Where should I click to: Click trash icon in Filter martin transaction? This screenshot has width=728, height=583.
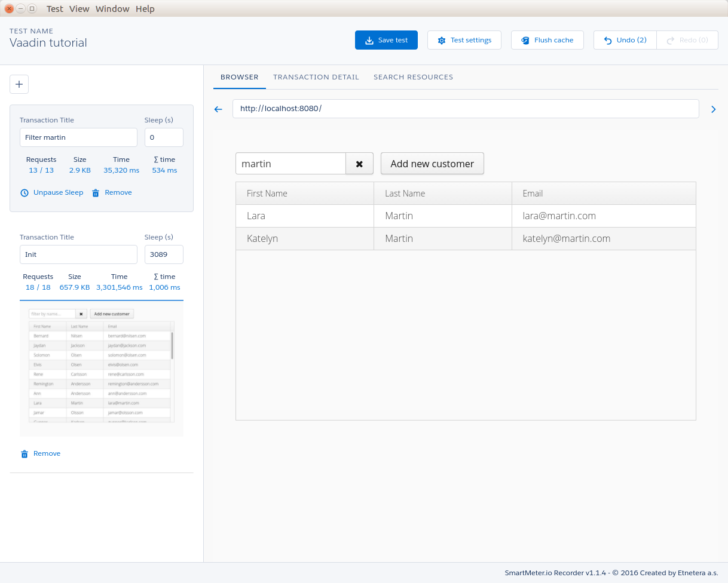coord(96,193)
